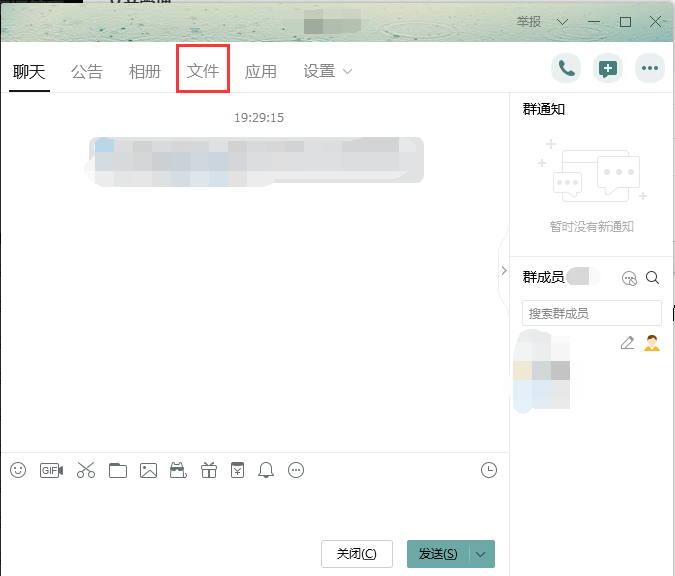The width and height of the screenshot is (675, 576).
Task: Open dropdown arrow next to 举报
Action: pos(562,22)
